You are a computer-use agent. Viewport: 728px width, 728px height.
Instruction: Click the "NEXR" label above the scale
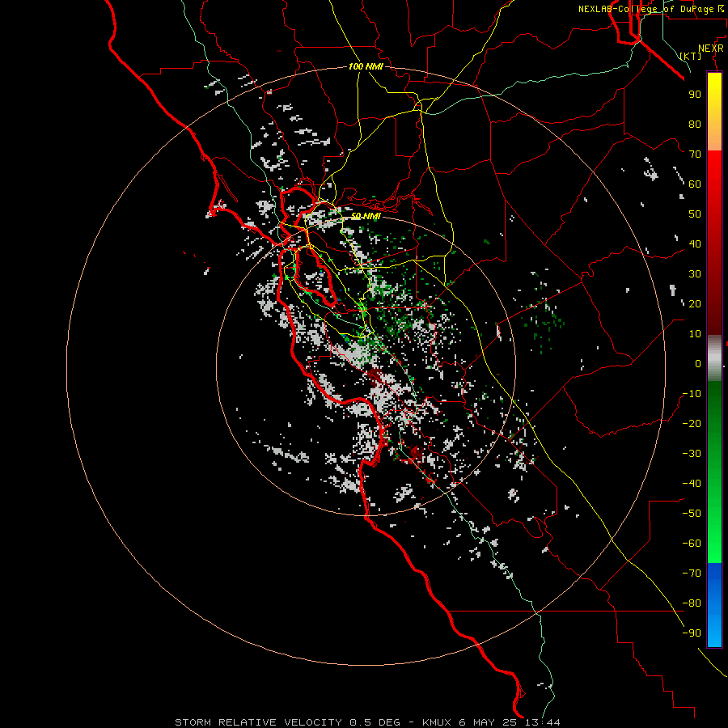click(x=711, y=49)
